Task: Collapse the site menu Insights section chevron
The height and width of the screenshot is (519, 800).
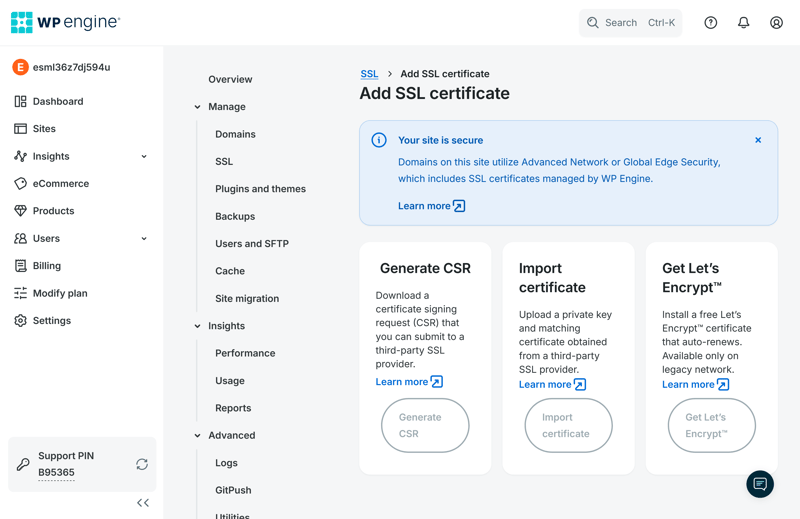Action: point(197,326)
